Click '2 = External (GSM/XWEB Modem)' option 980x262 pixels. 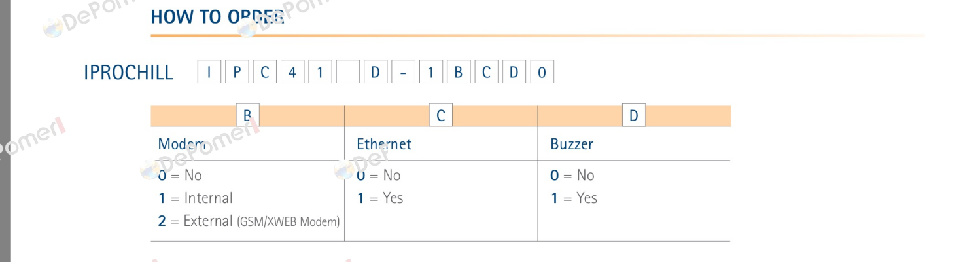coord(249,221)
